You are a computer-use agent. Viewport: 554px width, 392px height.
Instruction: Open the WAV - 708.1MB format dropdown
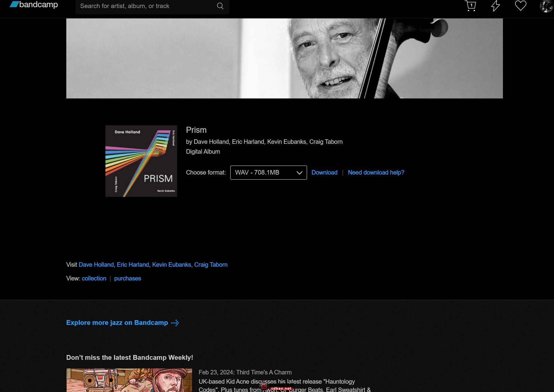268,172
